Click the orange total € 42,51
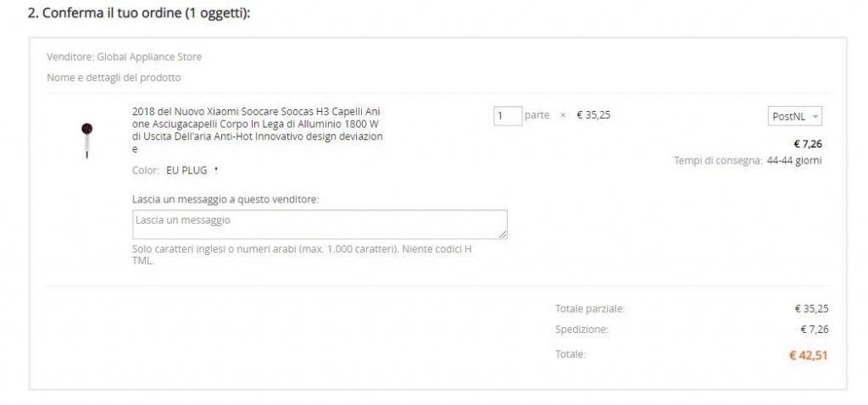Screen dimensions: 868x405 808,355
